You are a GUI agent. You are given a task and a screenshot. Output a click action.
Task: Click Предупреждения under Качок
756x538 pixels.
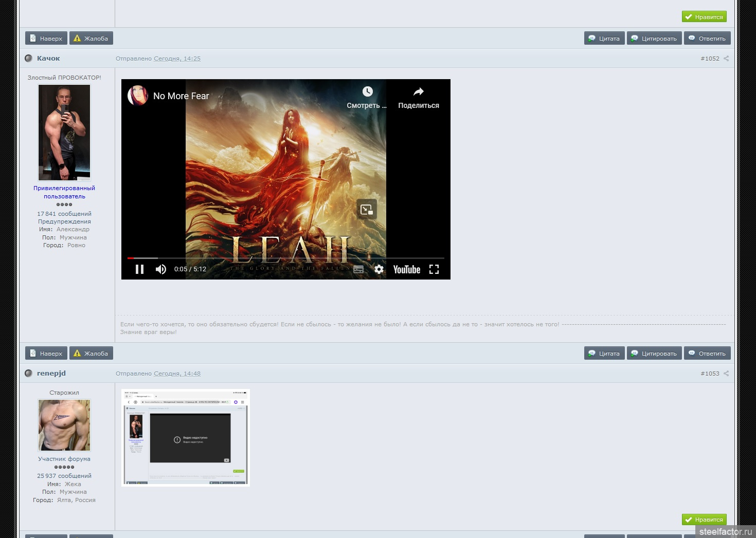pos(64,221)
